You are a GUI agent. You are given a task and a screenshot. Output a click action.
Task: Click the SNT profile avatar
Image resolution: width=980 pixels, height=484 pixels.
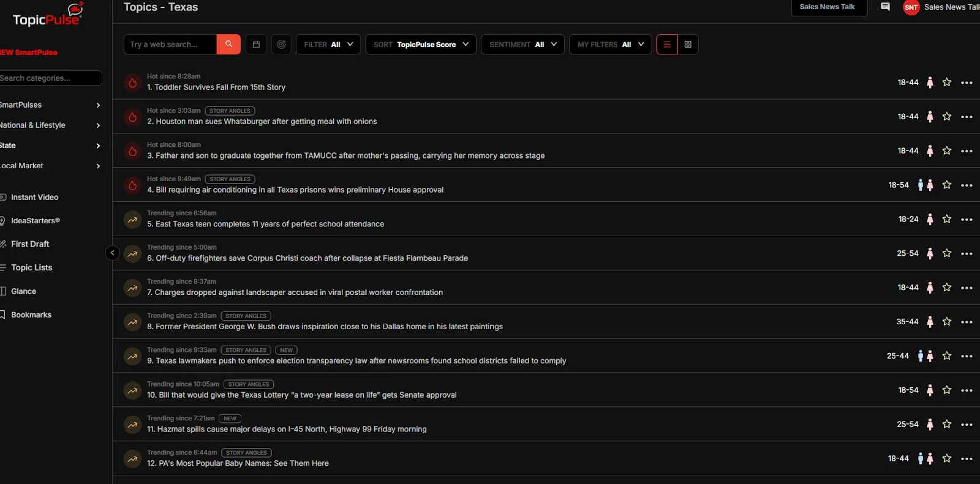tap(911, 7)
